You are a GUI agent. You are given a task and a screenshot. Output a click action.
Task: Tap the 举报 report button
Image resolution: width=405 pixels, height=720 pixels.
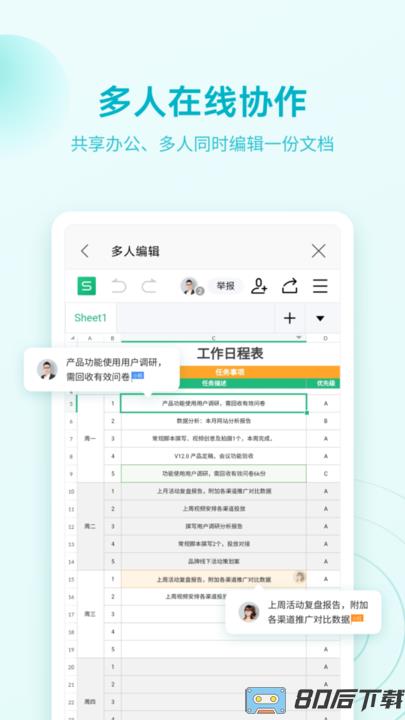click(x=225, y=286)
